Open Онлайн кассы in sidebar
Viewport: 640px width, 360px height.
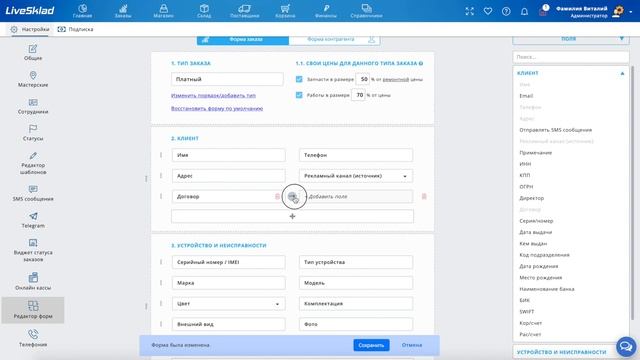pyautogui.click(x=33, y=282)
